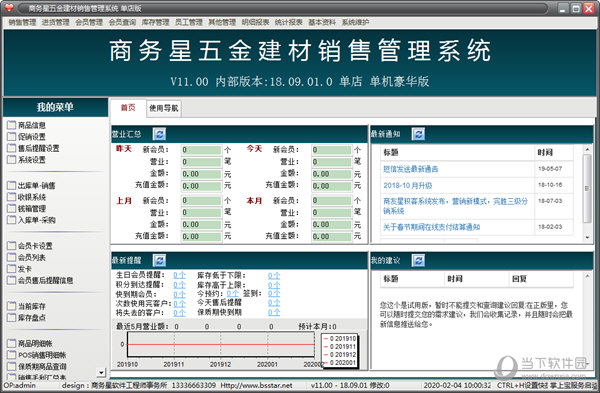Open notice 2018-10 月升级
This screenshot has width=600, height=393.
pyautogui.click(x=408, y=185)
